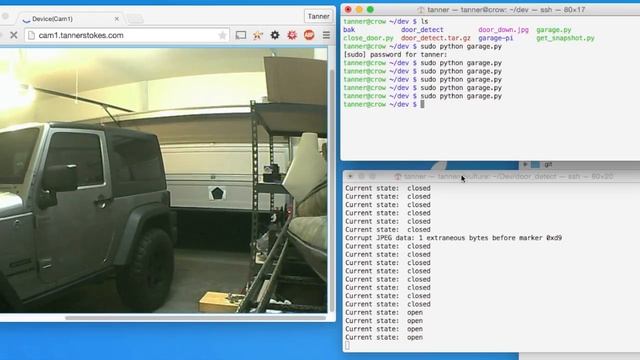The image size is (640, 360).
Task: Click the last 'Current state: open' line
Action: point(384,338)
